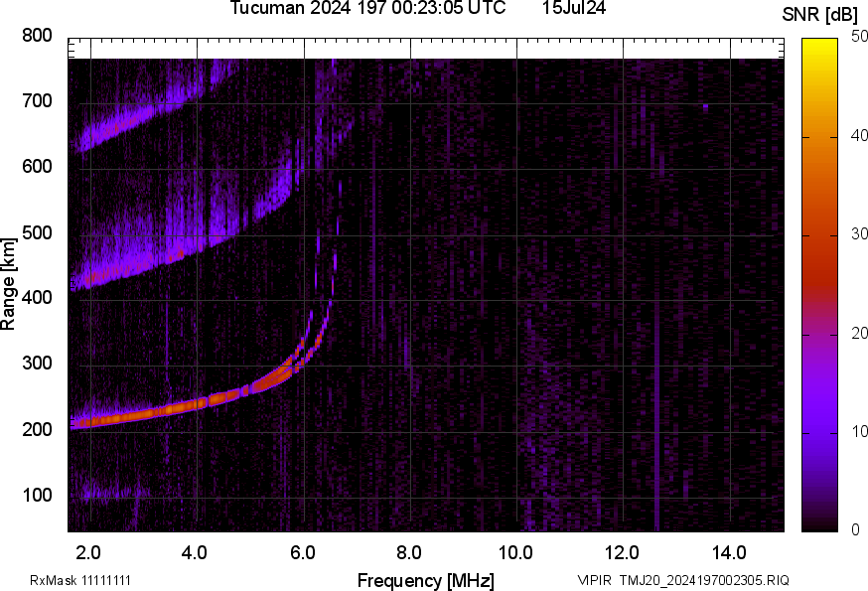Click the range tick label '700'
The height and width of the screenshot is (591, 868).
(37, 101)
